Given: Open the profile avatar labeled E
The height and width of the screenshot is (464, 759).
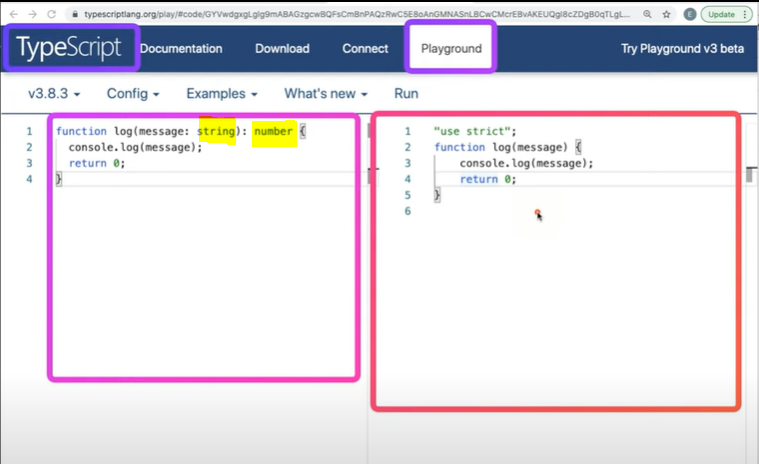Looking at the screenshot, I should point(690,15).
